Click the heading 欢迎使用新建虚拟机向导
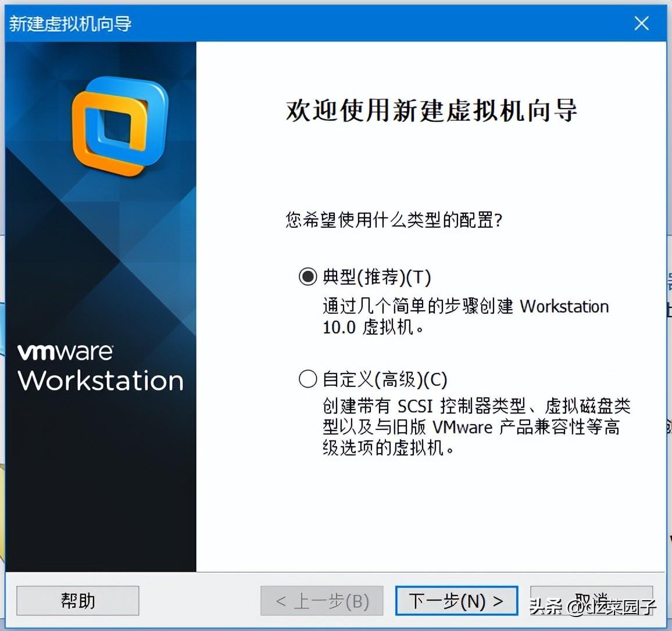 (x=431, y=111)
